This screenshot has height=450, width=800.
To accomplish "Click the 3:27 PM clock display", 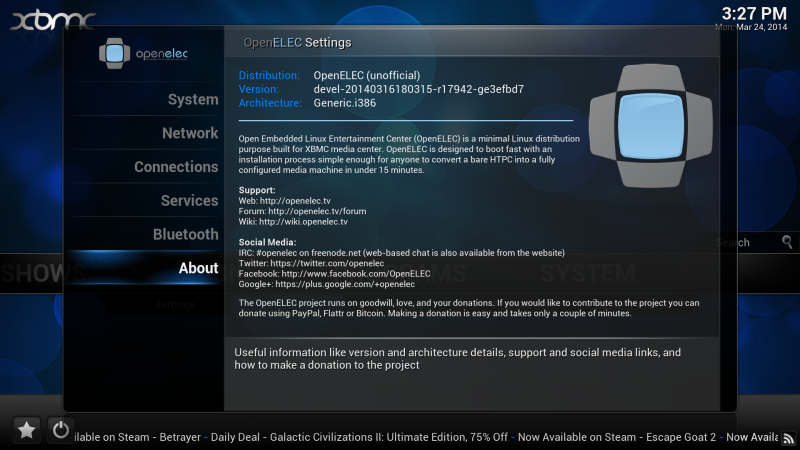I will pos(753,13).
